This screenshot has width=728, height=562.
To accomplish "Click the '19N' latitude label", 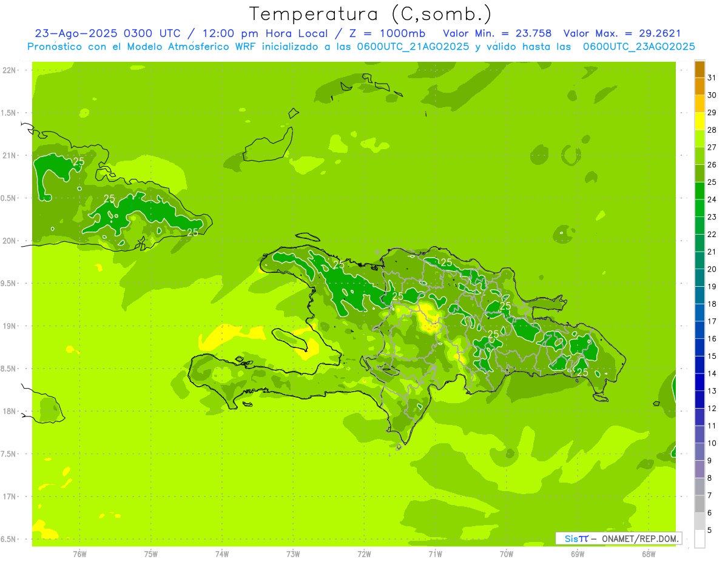I will [8, 326].
